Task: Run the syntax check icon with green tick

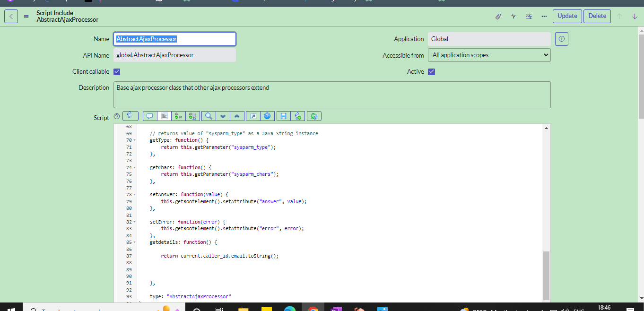Action: (x=298, y=116)
